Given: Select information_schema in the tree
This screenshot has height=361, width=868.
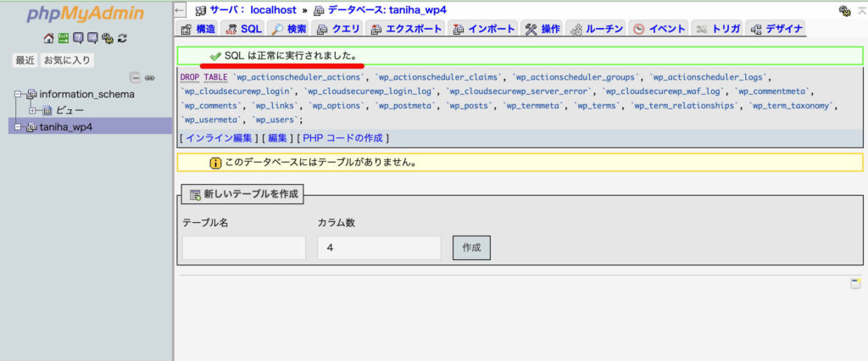Looking at the screenshot, I should tap(87, 94).
